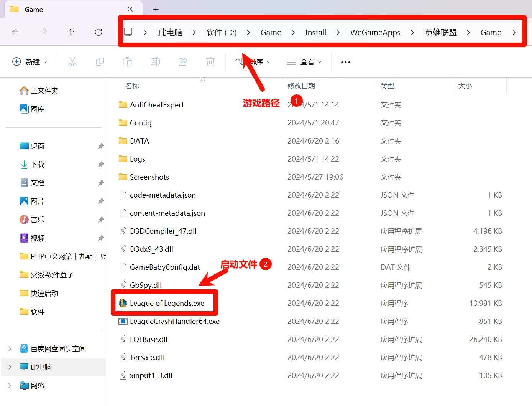Image resolution: width=532 pixels, height=406 pixels.
Task: Click the Rename icon in toolbar
Action: [155, 62]
